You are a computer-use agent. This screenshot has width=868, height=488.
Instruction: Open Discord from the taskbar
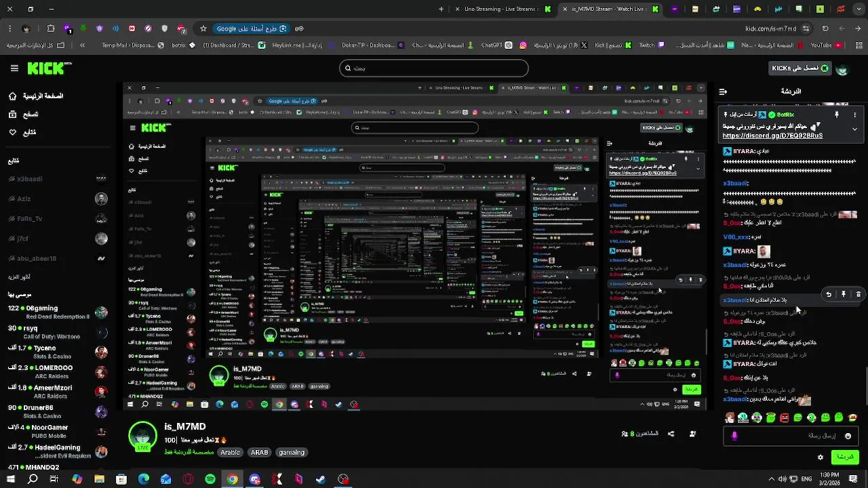pyautogui.click(x=255, y=479)
